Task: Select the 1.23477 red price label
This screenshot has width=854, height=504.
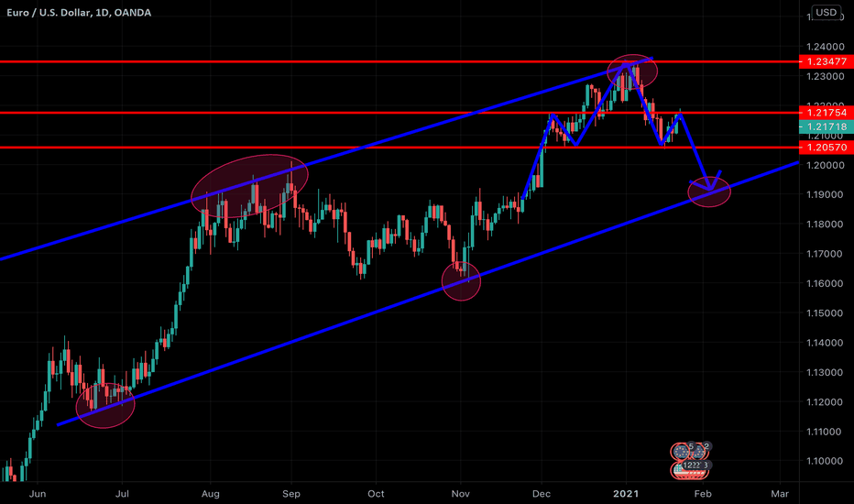Action: tap(827, 61)
